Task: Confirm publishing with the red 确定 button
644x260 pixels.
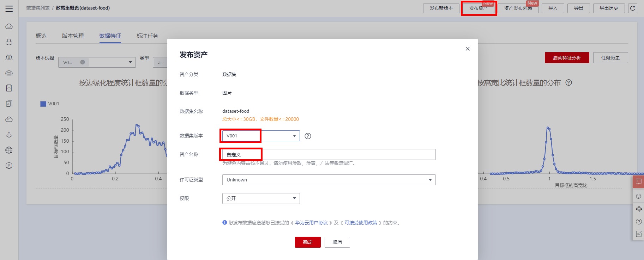Action: [308, 242]
